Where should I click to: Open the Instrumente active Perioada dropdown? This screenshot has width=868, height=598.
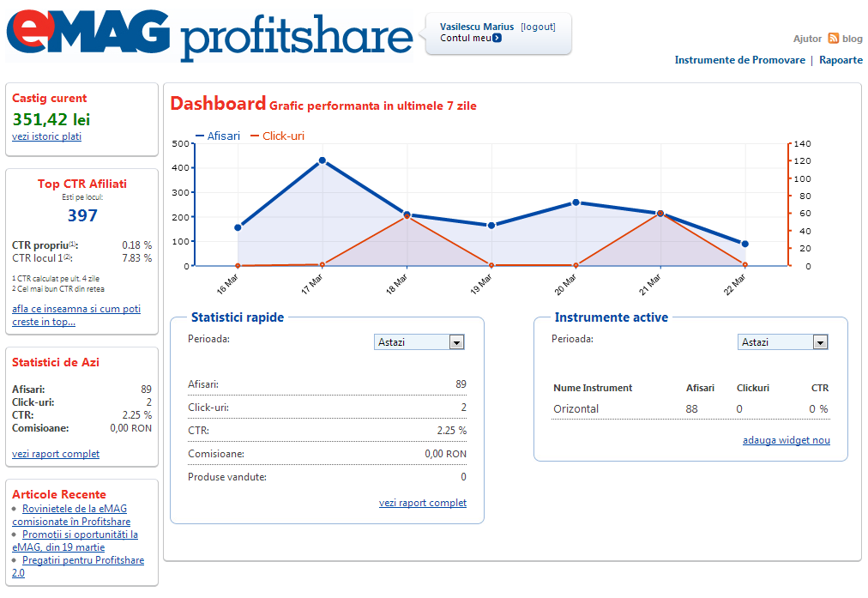783,342
